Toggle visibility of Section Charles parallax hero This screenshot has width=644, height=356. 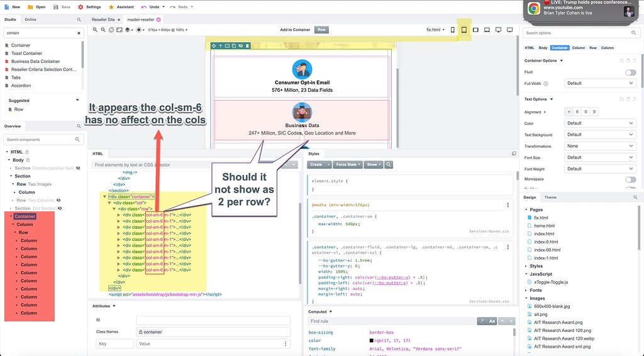(78, 168)
